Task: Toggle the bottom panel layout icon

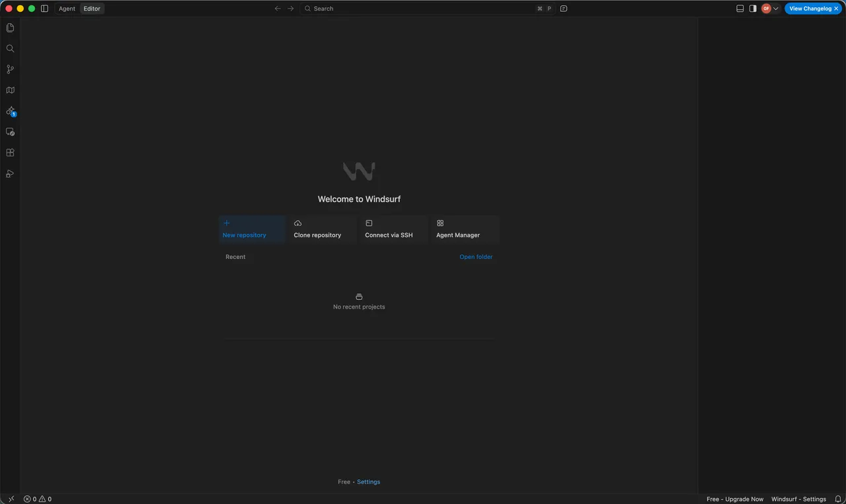Action: (740, 9)
